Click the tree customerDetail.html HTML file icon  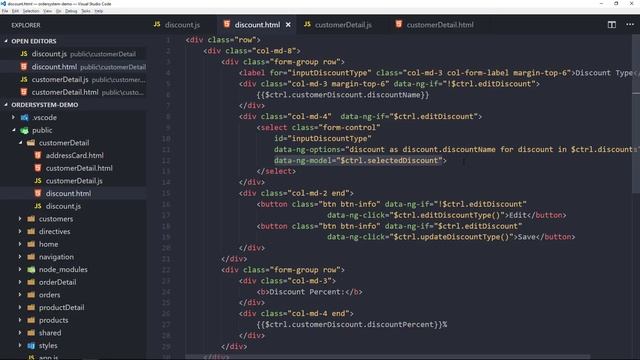pyautogui.click(x=38, y=168)
